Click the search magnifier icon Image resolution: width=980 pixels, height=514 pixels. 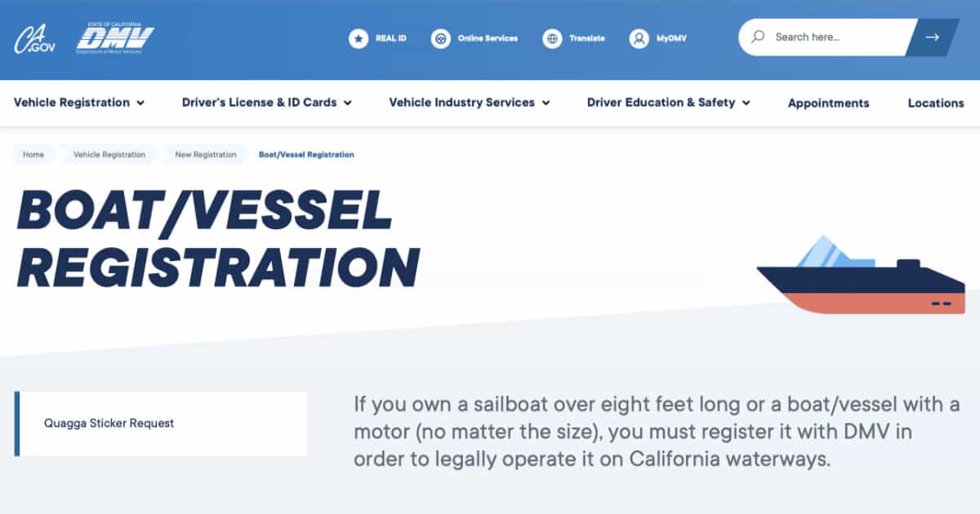click(x=759, y=37)
